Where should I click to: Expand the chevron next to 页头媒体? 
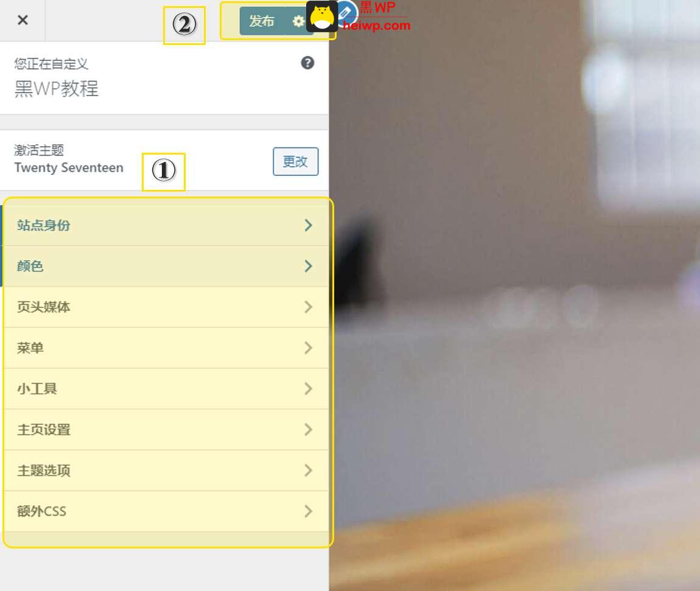click(x=308, y=307)
